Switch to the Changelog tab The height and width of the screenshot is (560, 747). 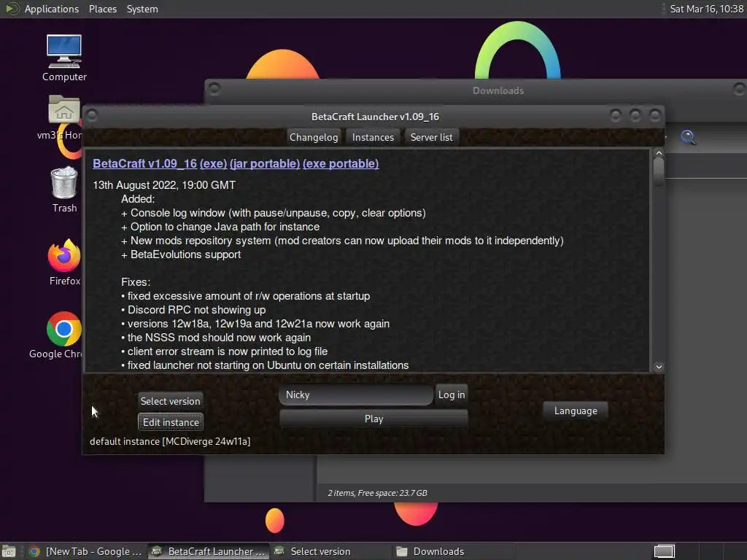[x=314, y=137]
